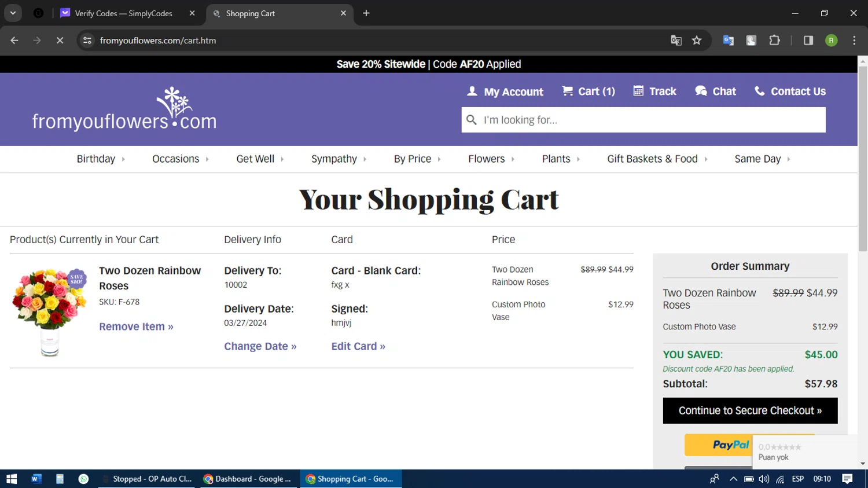Open the Windows Start menu
Viewport: 868px width, 488px height.
coord(12,479)
